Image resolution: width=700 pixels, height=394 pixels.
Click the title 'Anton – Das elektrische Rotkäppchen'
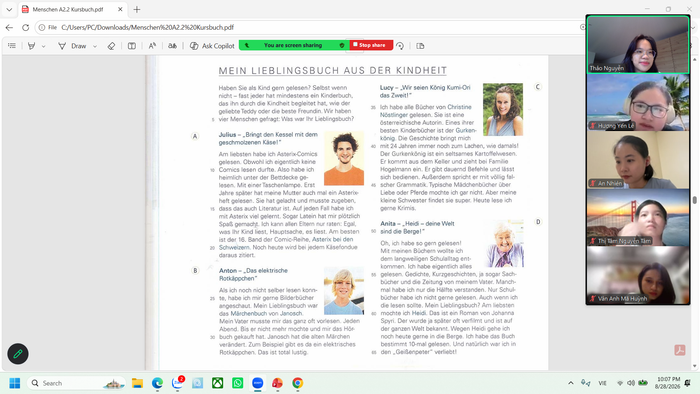click(x=253, y=274)
